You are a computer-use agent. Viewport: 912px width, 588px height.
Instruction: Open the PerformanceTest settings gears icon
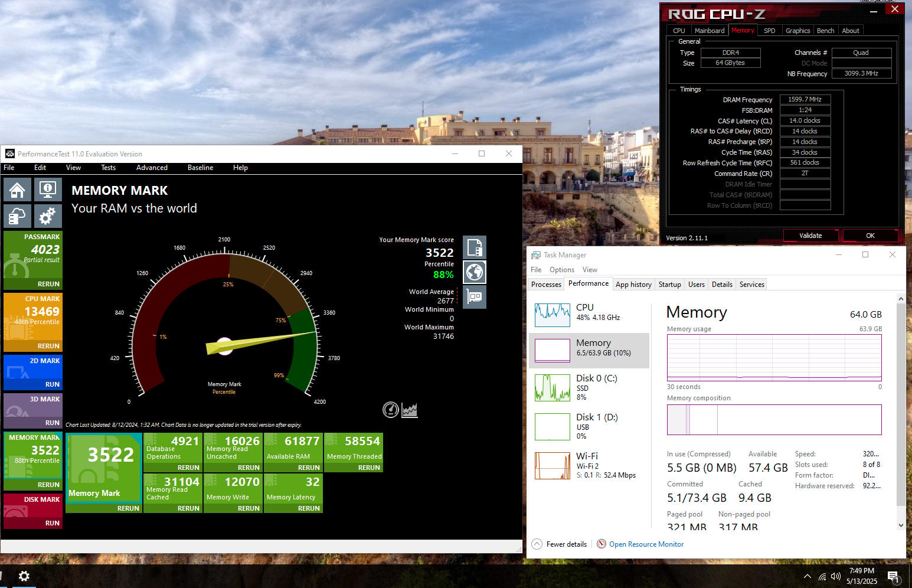(48, 217)
